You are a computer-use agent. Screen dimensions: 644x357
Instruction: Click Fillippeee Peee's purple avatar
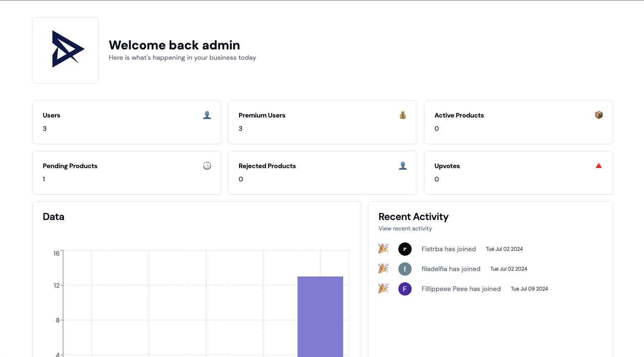[405, 289]
